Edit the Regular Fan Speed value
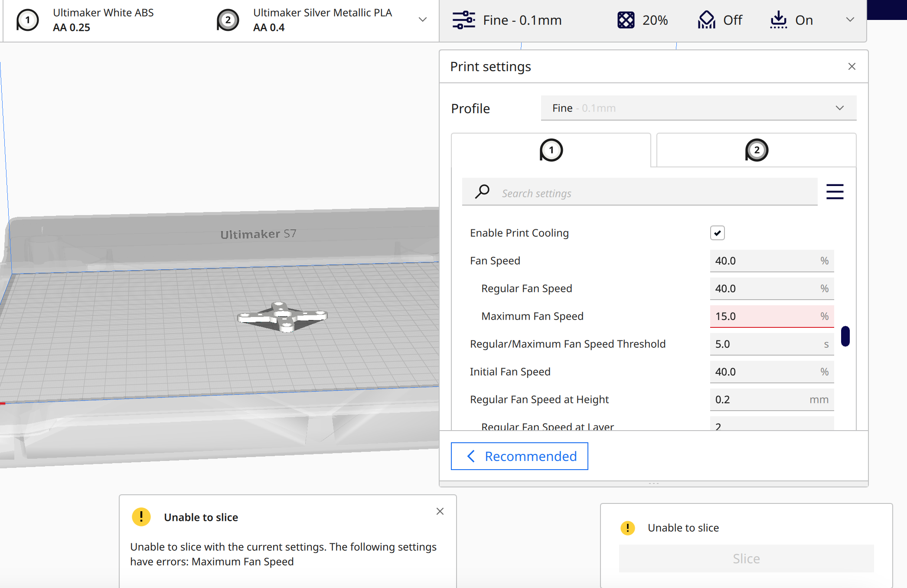 pos(772,289)
